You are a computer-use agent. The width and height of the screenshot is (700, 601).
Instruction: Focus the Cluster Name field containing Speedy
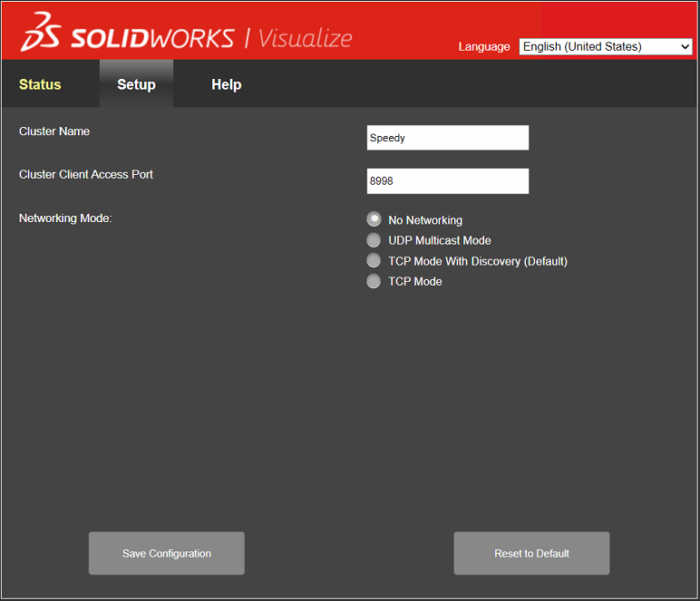447,138
